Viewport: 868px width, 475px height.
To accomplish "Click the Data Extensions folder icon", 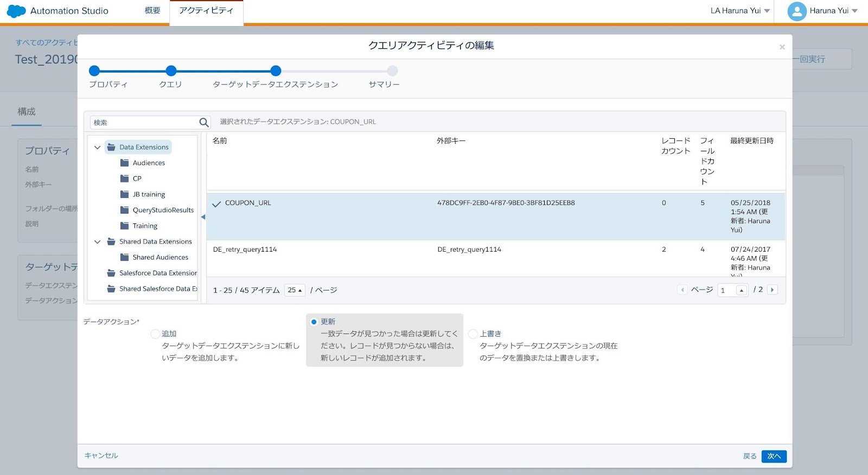I will (x=111, y=147).
